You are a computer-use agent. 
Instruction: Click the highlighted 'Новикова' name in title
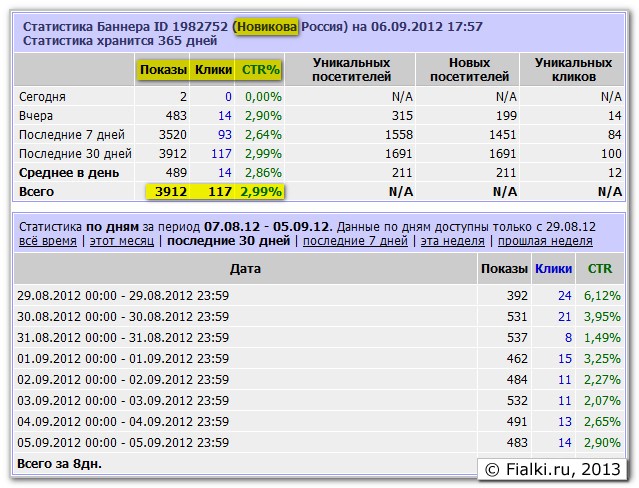[x=266, y=27]
